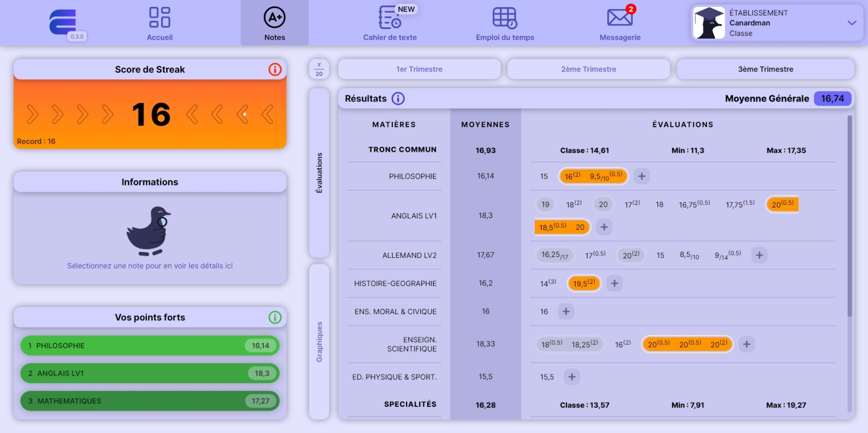Click Vos points forts info icon
Viewport: 868px width, 433px height.
275,317
